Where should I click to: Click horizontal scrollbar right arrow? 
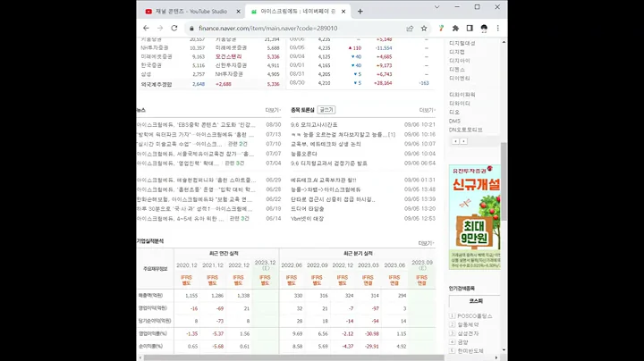tap(496, 357)
